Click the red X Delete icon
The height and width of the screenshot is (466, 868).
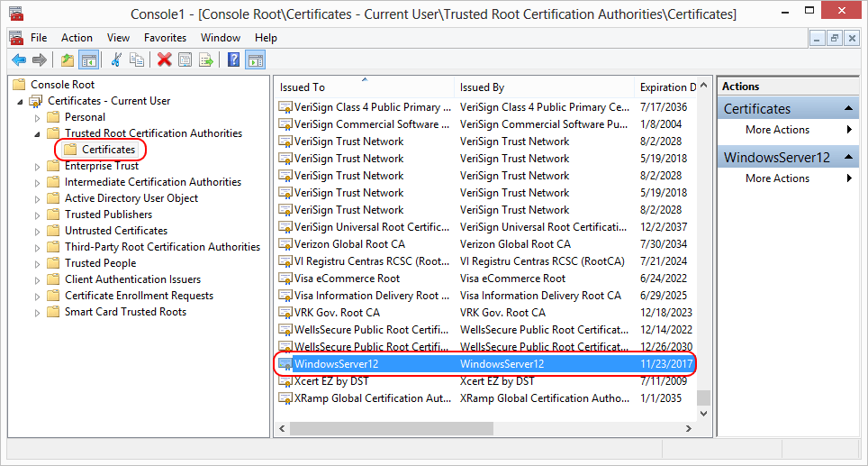coord(164,60)
